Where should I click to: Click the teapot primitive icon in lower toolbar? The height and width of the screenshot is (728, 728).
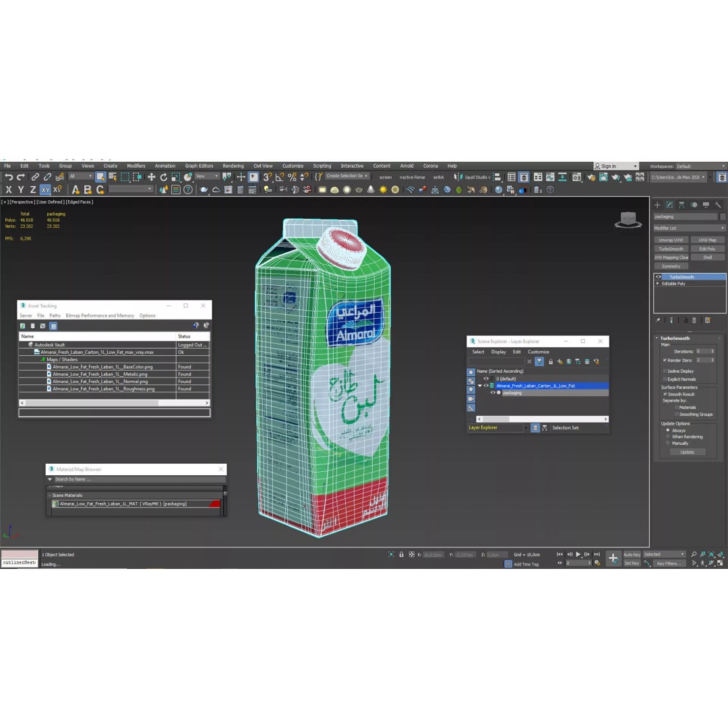[x=204, y=189]
